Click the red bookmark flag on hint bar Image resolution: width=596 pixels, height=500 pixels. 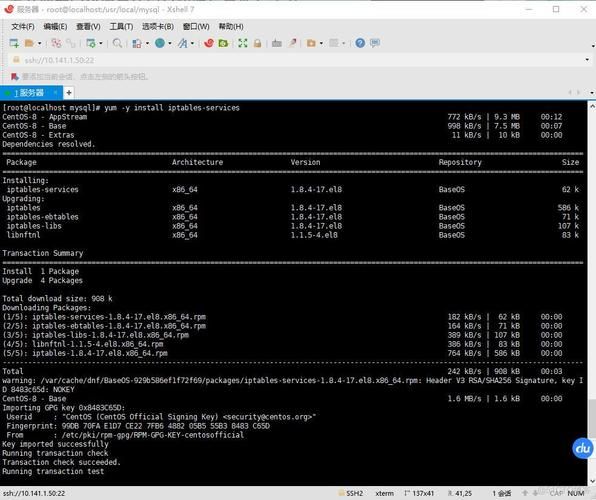[14, 77]
